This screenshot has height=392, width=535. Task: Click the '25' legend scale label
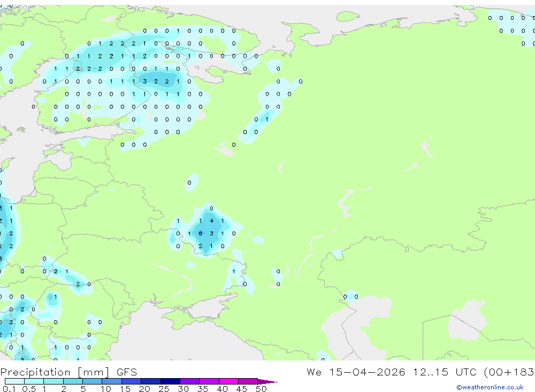(164, 389)
